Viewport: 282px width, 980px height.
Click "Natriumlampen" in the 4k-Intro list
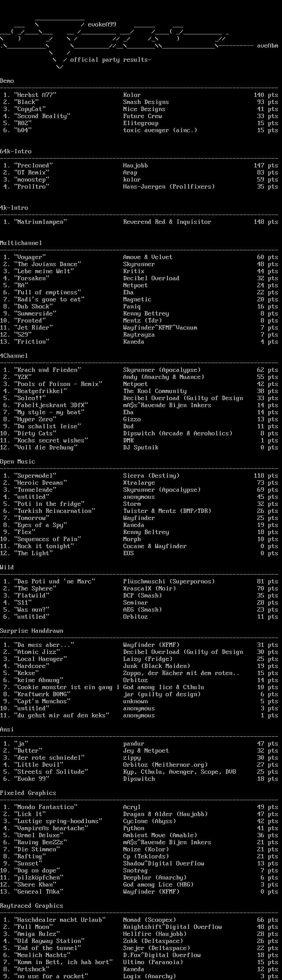(x=41, y=222)
